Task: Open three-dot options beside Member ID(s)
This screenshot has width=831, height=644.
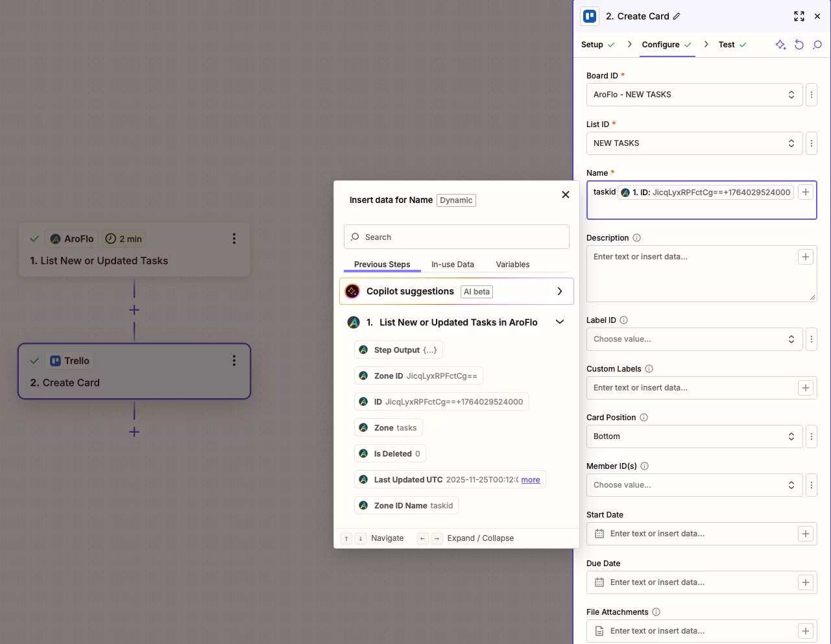Action: click(x=812, y=485)
